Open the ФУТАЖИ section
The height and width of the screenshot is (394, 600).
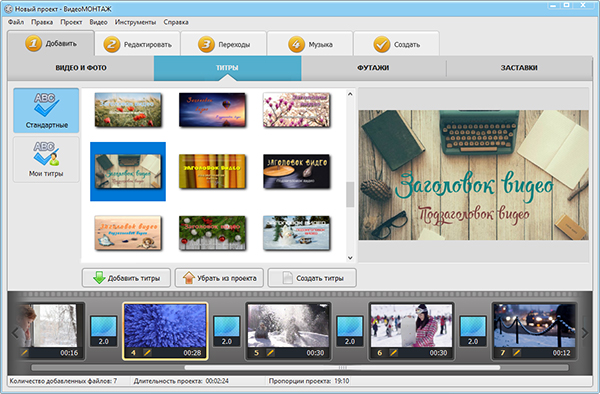[x=373, y=68]
